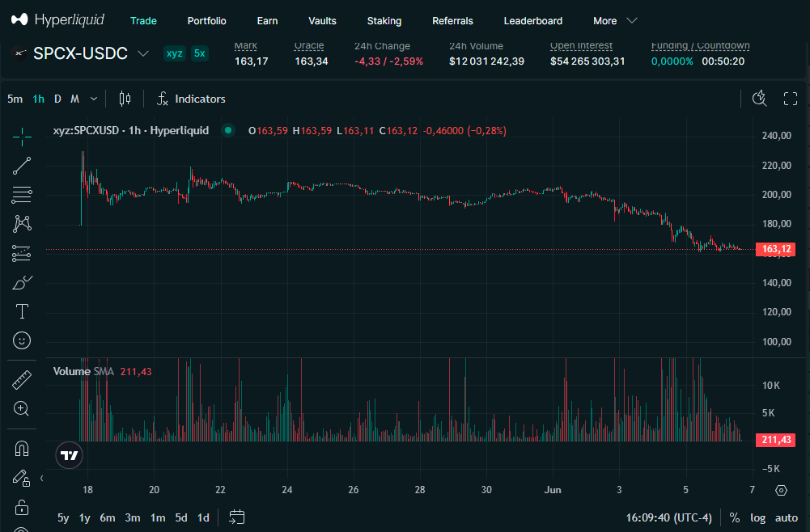Image resolution: width=810 pixels, height=532 pixels.
Task: Open the Trade tab
Action: tap(143, 21)
